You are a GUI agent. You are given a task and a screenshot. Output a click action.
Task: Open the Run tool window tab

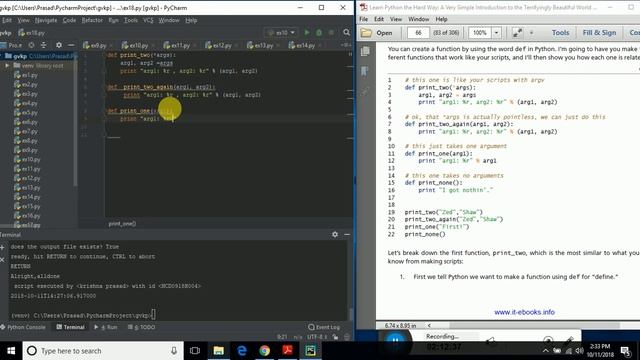(106, 327)
